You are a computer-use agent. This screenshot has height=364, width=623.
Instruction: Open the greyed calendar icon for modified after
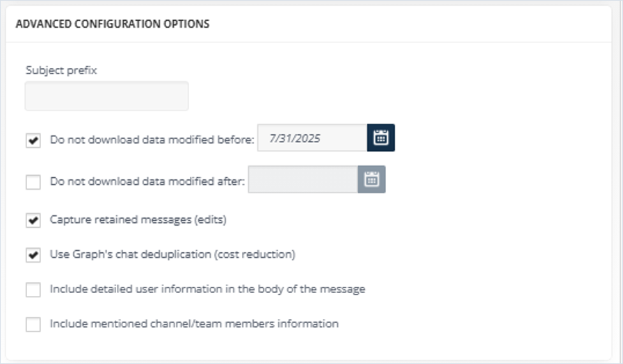point(371,179)
